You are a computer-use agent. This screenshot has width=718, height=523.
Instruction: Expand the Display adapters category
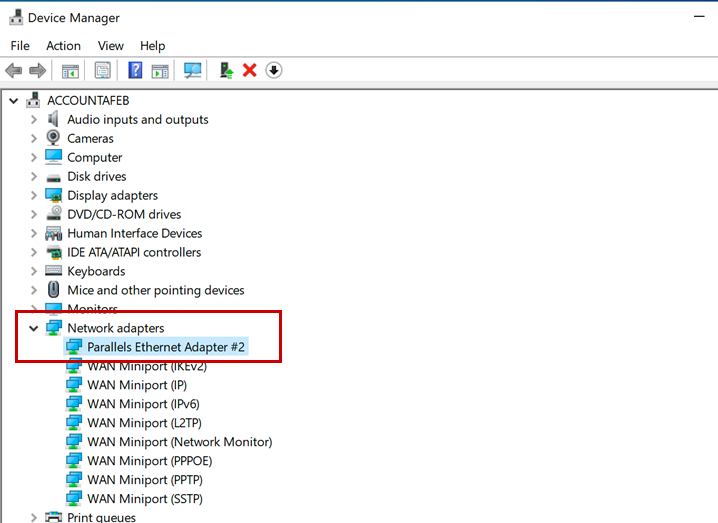coord(33,196)
